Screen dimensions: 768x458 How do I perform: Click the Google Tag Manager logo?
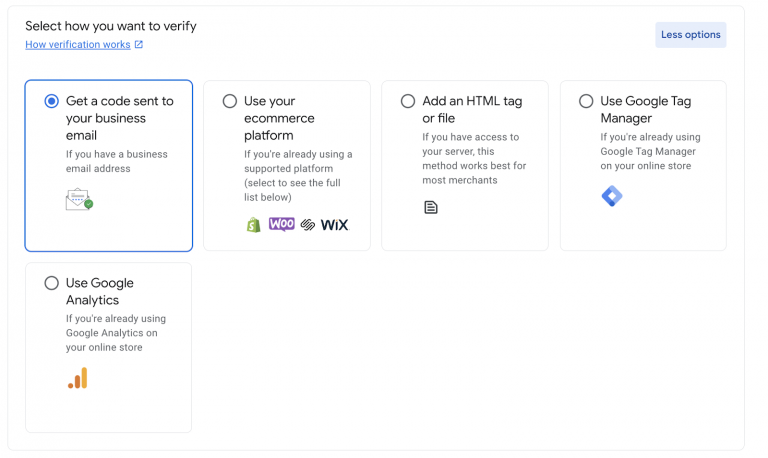click(x=612, y=196)
